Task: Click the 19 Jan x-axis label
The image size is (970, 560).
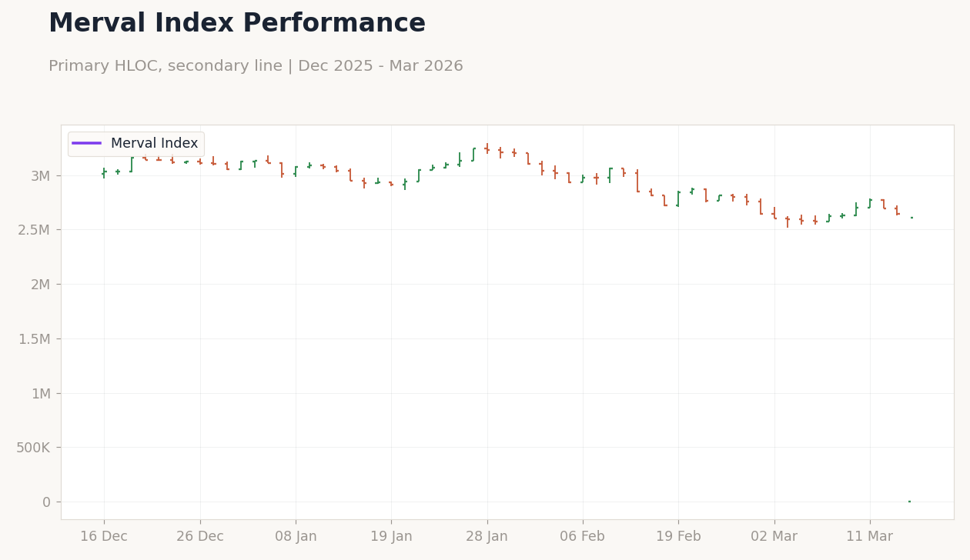Action: point(391,537)
